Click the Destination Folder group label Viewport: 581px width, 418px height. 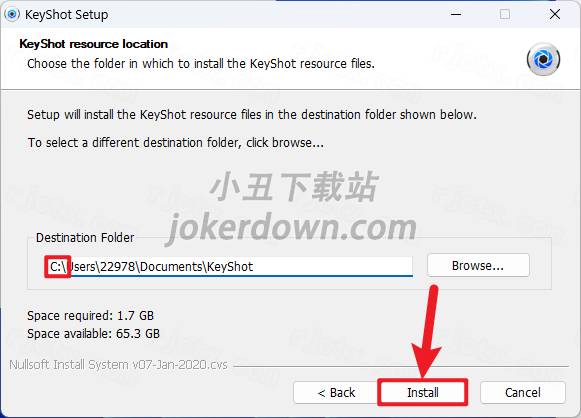point(85,238)
